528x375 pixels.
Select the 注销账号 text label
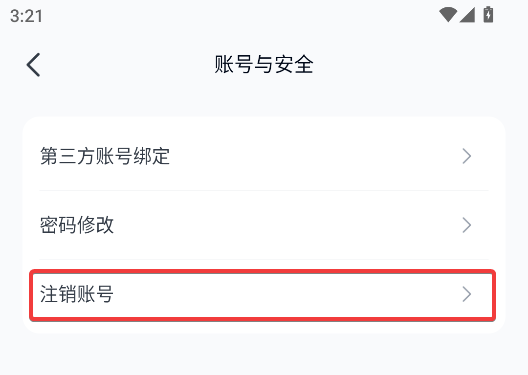(77, 294)
